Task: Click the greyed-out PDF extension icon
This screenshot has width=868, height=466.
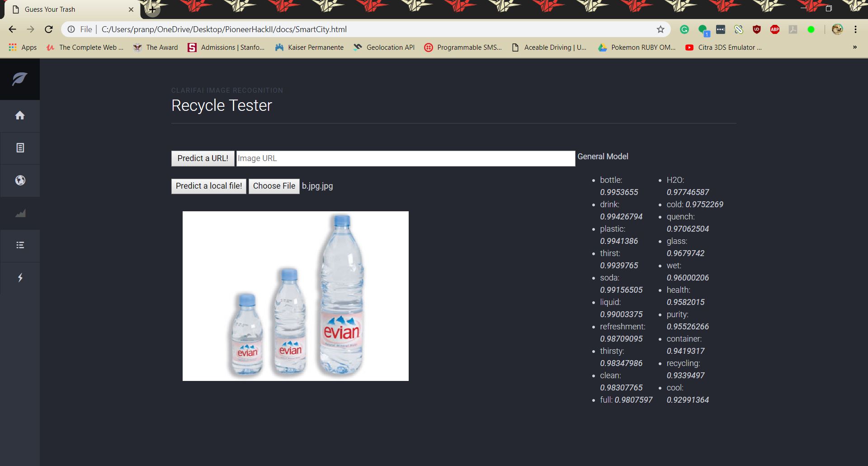Action: (793, 29)
